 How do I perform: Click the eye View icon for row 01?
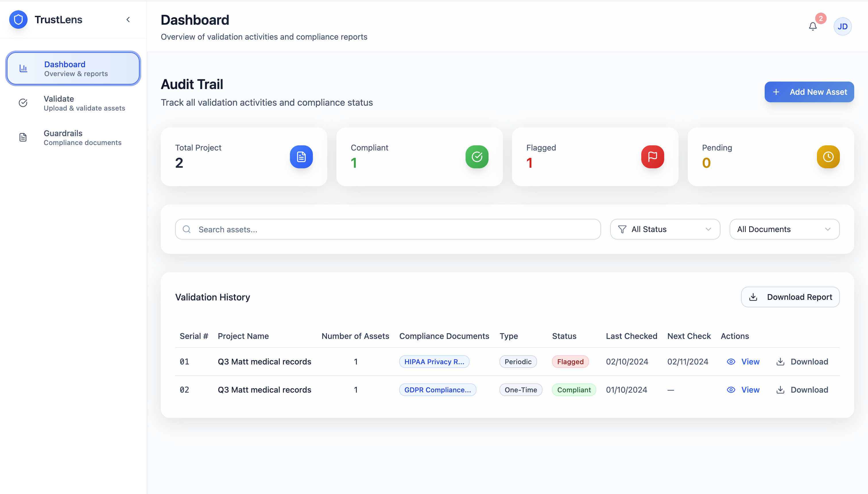point(731,362)
